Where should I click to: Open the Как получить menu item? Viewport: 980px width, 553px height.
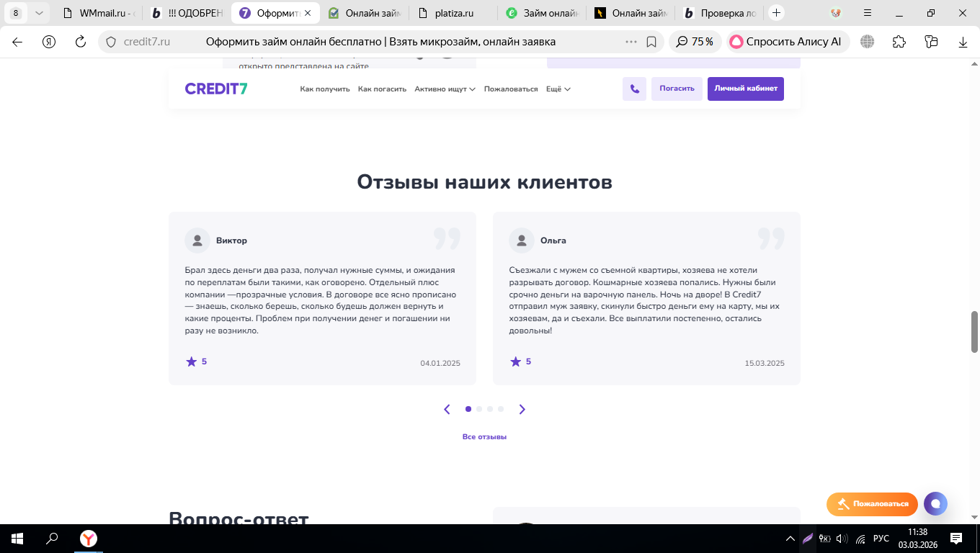(325, 89)
